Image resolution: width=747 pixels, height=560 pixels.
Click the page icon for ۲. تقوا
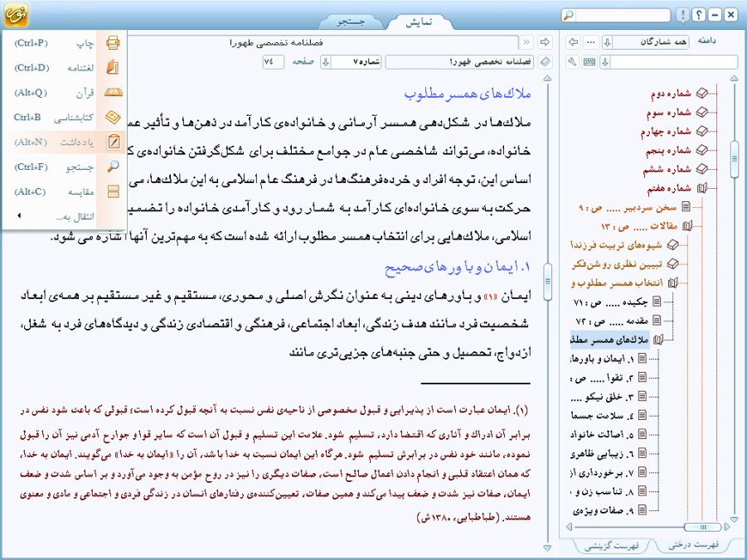coord(643,377)
